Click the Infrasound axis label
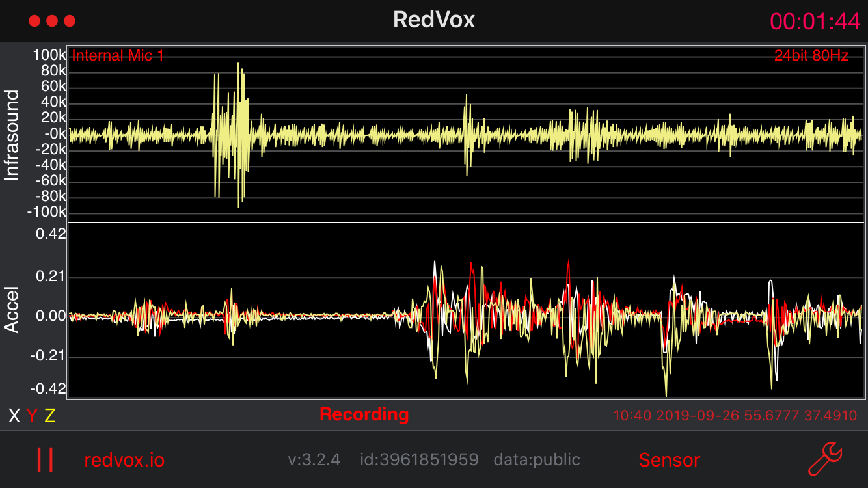Image resolution: width=868 pixels, height=488 pixels. pyautogui.click(x=12, y=135)
